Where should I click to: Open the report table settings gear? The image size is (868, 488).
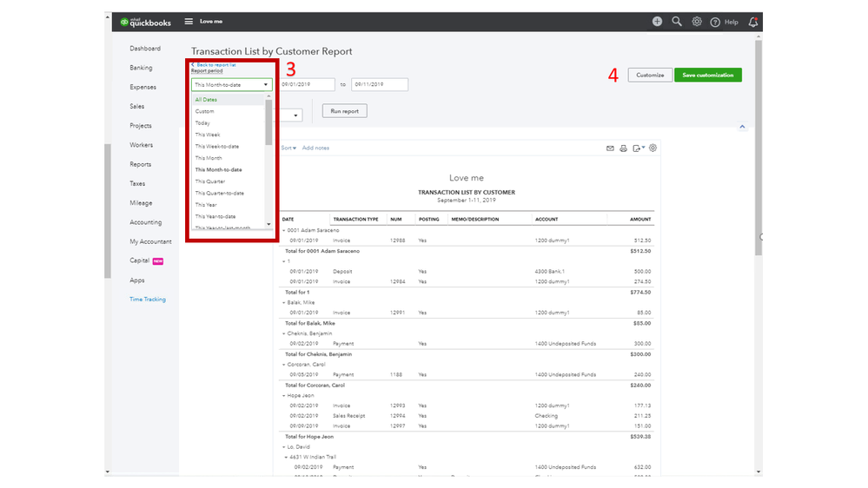(x=653, y=148)
